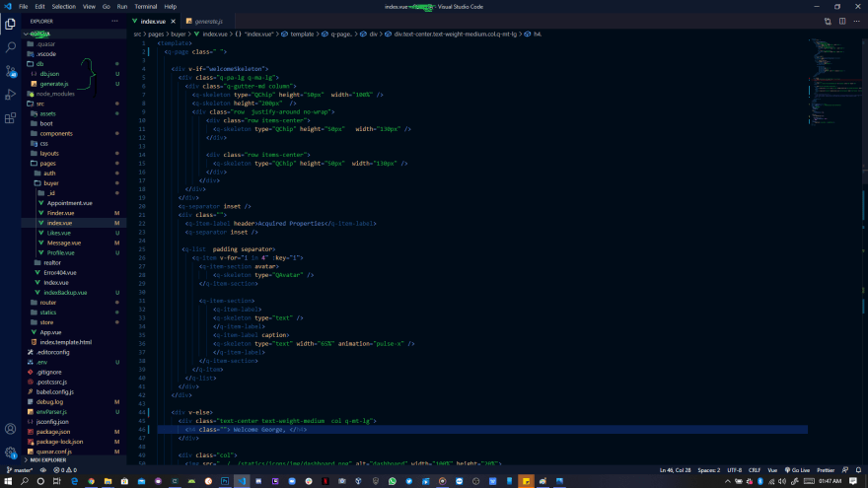The height and width of the screenshot is (488, 868).
Task: Collapse the pages folder
Action: tap(74, 164)
